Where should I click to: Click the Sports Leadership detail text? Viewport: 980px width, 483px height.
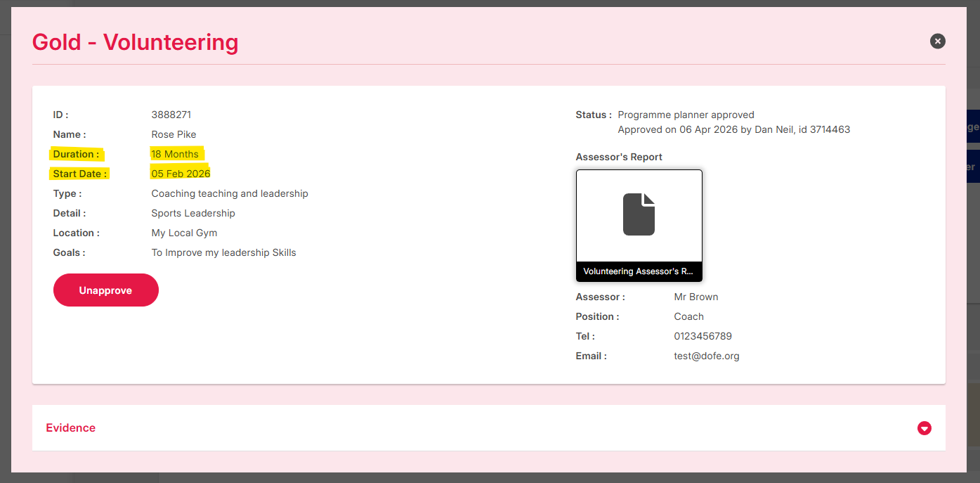(x=193, y=213)
